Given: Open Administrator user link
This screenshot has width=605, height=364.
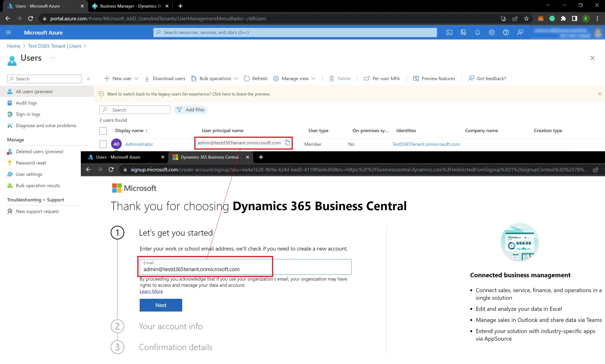Looking at the screenshot, I should [139, 144].
